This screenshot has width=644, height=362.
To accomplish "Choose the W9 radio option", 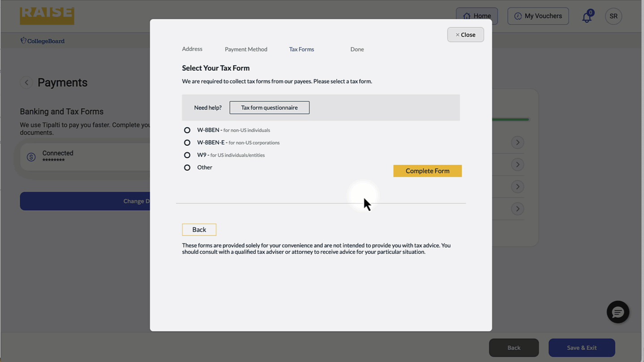I will [187, 155].
